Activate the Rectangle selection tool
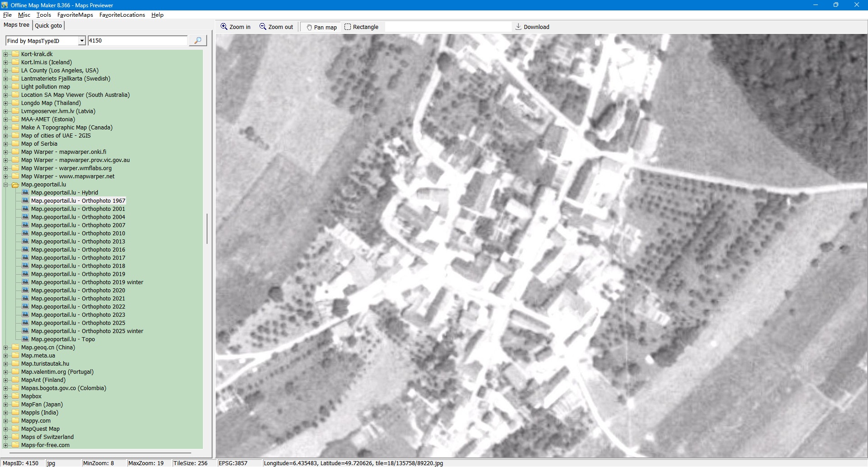The image size is (868, 467). 348,27
